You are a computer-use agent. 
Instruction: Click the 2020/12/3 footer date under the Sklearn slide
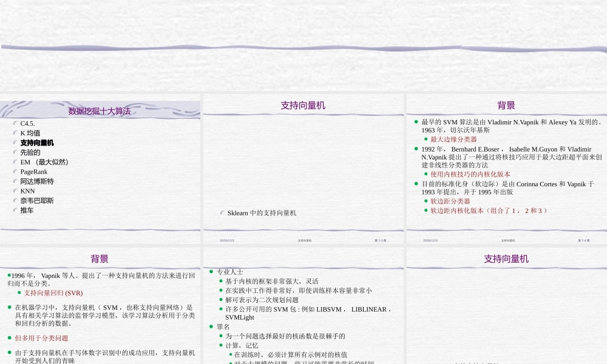(x=227, y=241)
